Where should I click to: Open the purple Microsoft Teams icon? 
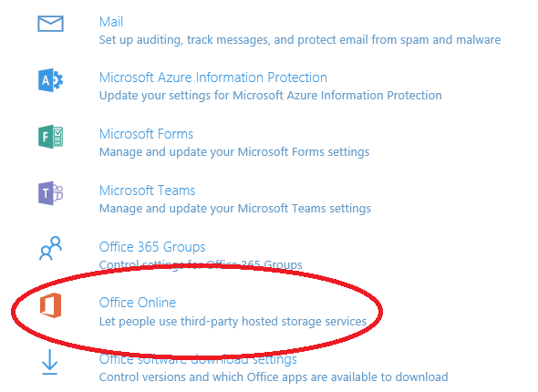(x=50, y=193)
